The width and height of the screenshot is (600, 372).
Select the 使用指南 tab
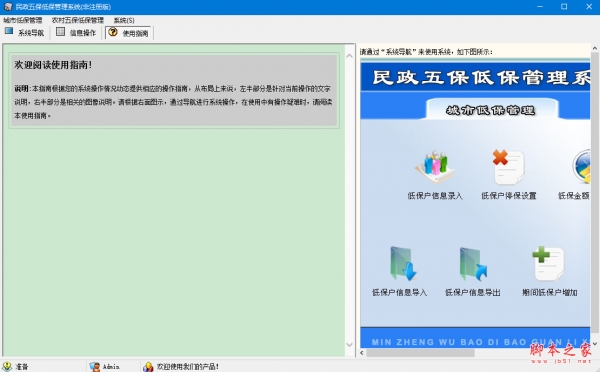129,33
